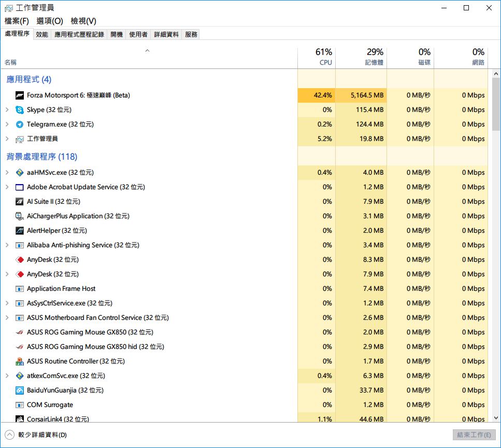Click the Skype process icon
Screen dimensions: 501x448
pos(20,110)
